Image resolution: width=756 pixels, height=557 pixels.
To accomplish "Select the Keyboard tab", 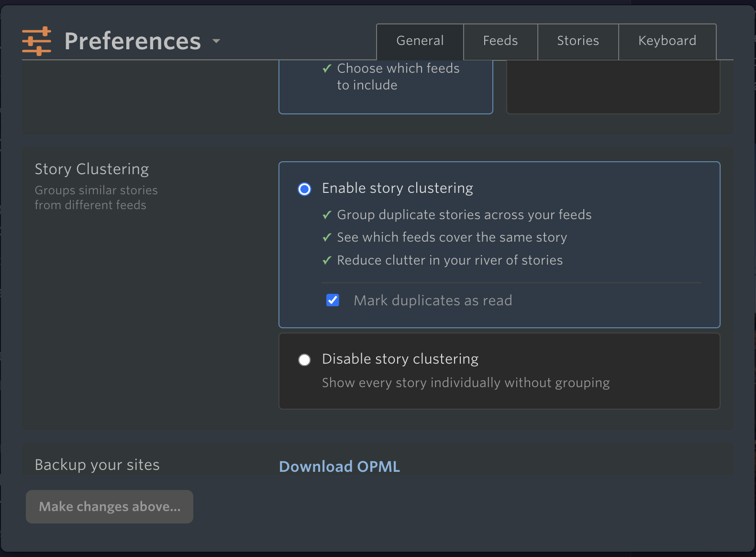I will pos(667,41).
